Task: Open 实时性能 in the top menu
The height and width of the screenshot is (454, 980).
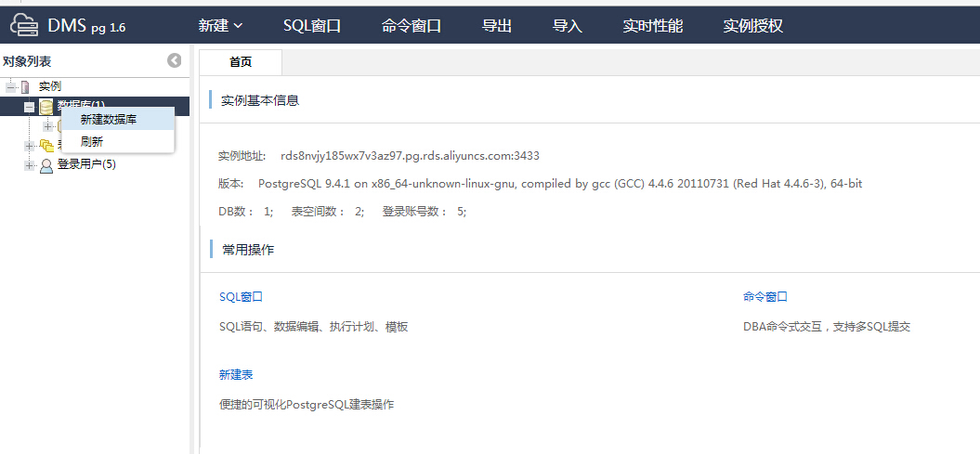Action: 652,26
